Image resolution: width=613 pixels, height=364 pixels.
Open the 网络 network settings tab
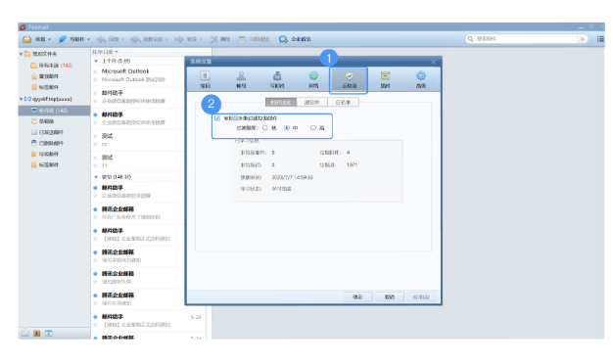(x=313, y=79)
